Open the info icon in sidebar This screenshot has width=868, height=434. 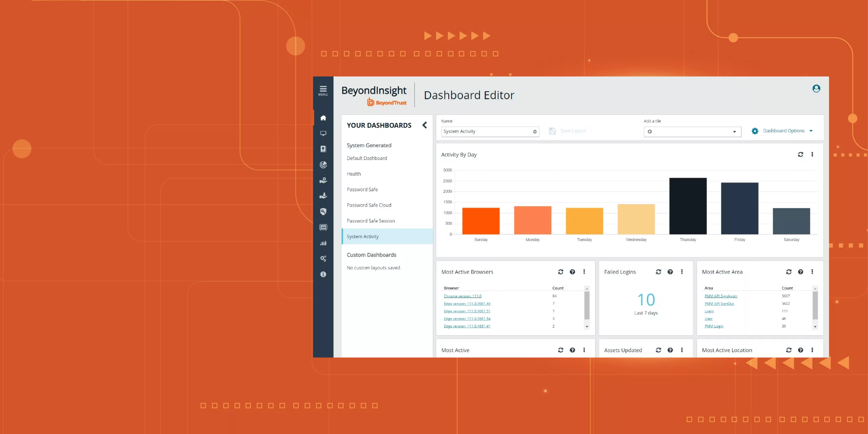click(x=323, y=274)
